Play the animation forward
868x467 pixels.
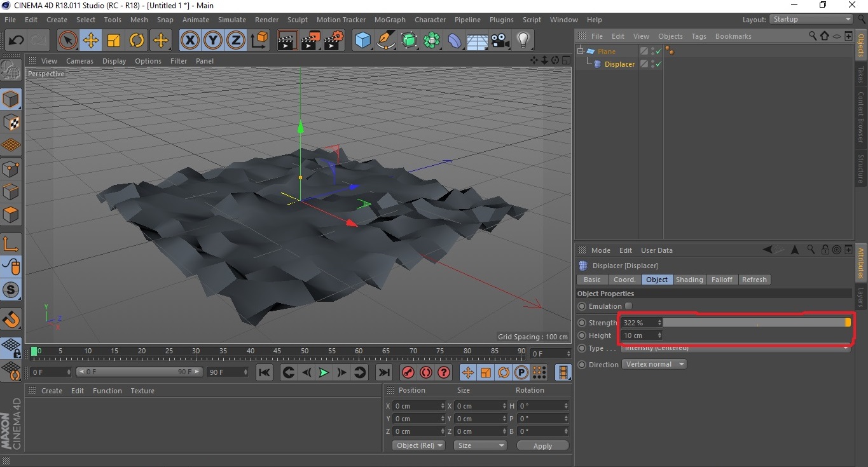click(324, 372)
